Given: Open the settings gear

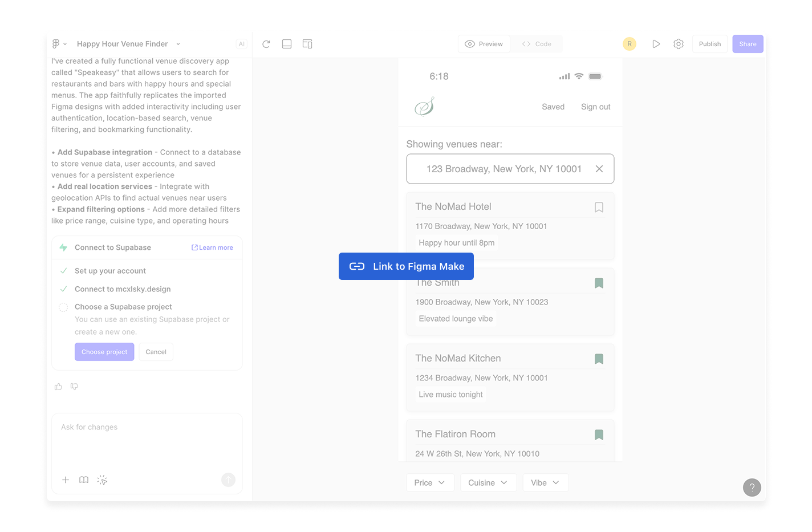Looking at the screenshot, I should 678,43.
